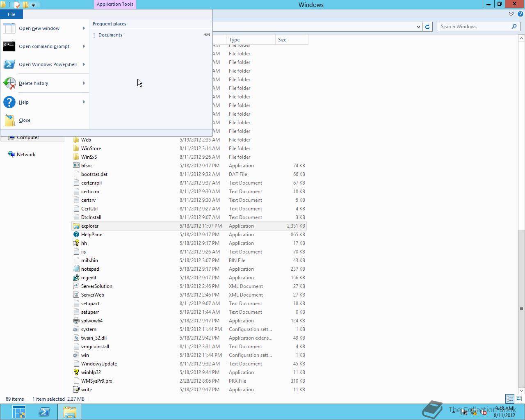Select the notepad application icon
525x420 pixels.
(x=76, y=269)
